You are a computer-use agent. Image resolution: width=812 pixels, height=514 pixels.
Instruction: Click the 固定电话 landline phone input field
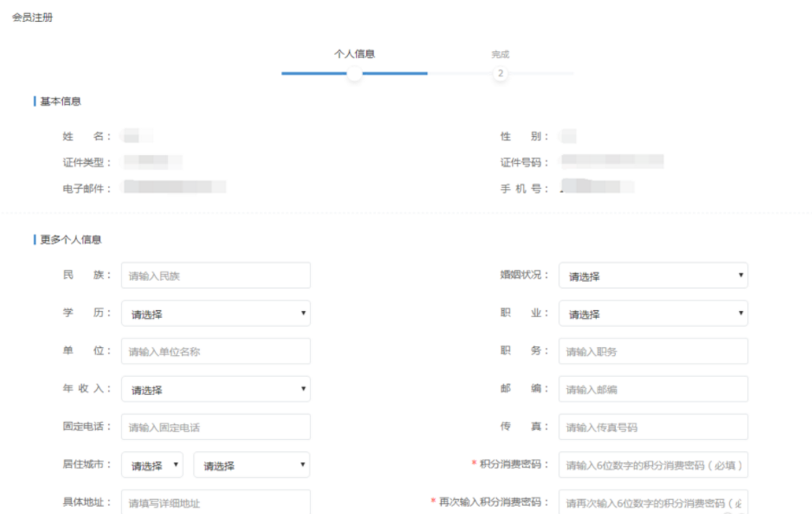click(215, 427)
